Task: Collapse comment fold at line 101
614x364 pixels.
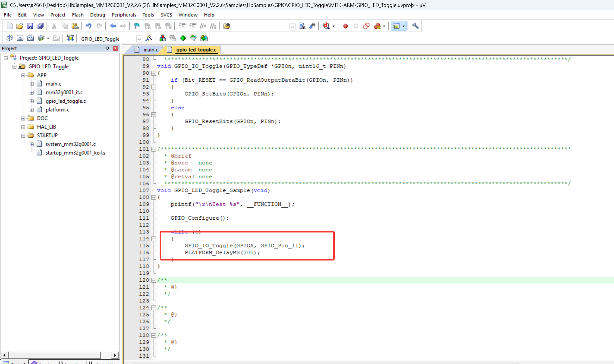Action: tap(154, 149)
